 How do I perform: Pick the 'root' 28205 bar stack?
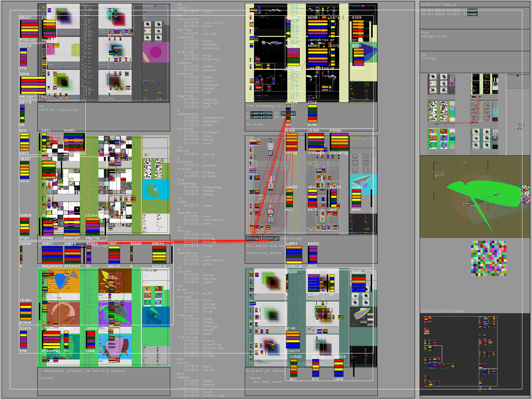pyautogui.click(x=313, y=255)
